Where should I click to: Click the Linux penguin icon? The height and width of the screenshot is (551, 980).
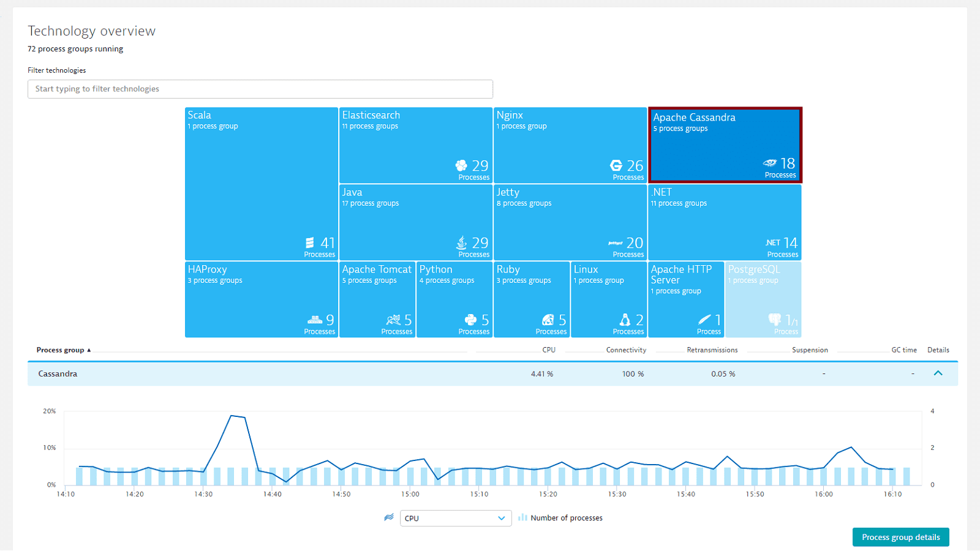pyautogui.click(x=625, y=320)
